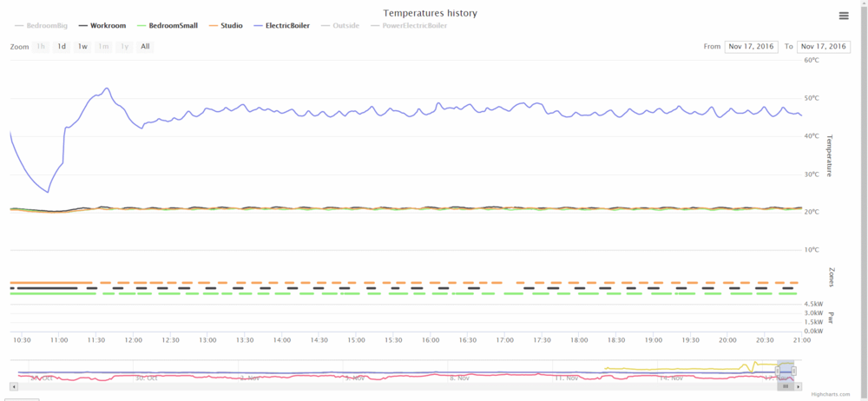Select the All zoom range button
Screen dimensions: 868x401
point(145,46)
